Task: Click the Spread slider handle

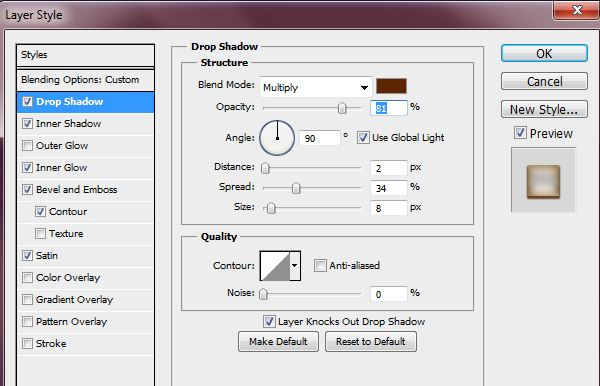Action: click(296, 188)
